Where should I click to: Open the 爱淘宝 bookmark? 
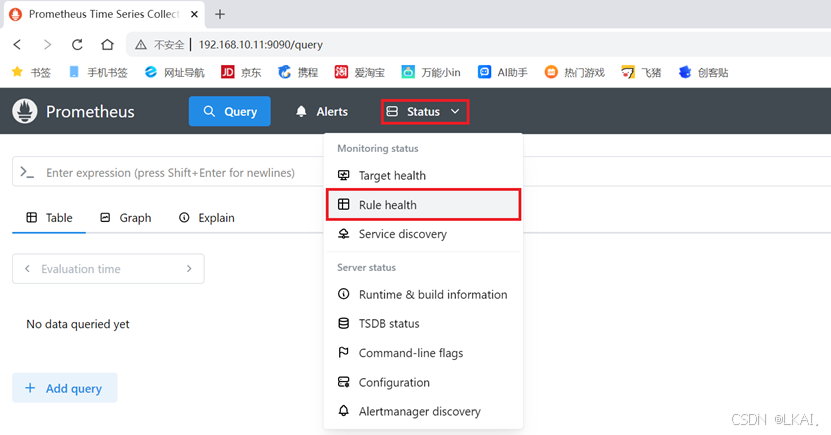359,72
